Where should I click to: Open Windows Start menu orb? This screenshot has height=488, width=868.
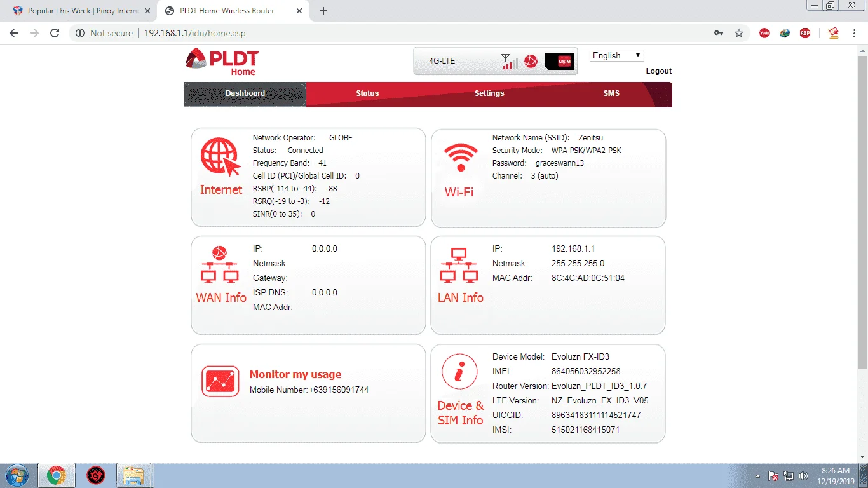click(17, 475)
